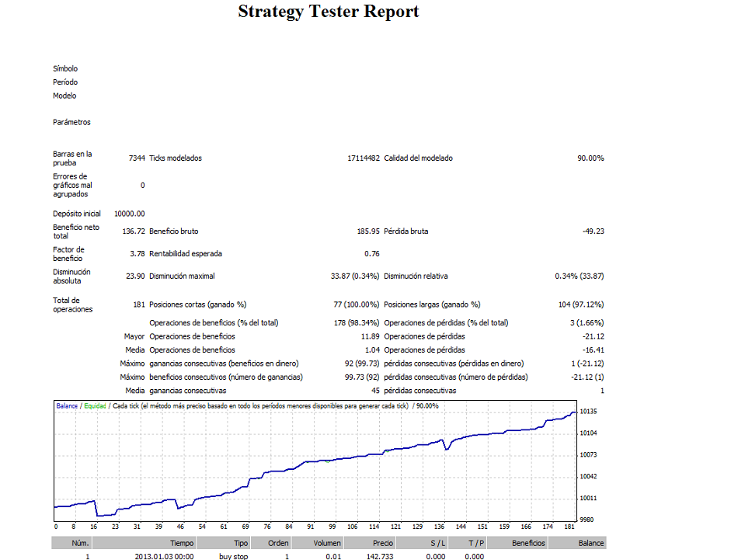
Task: Click the Tiempo column header
Action: pos(182,543)
